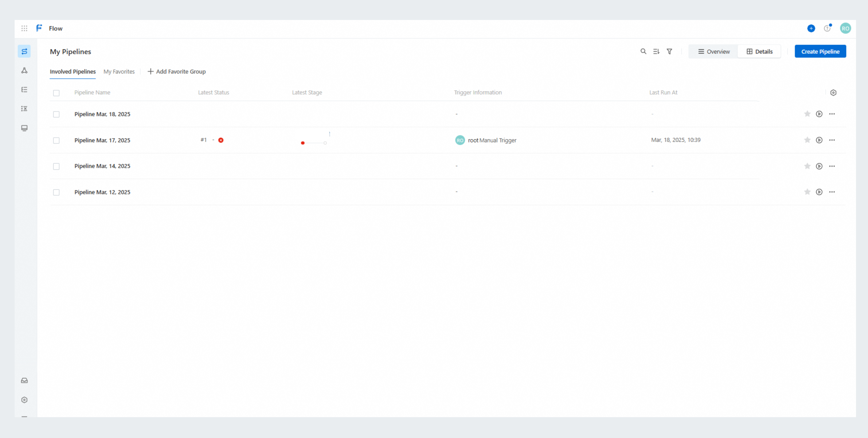868x438 pixels.
Task: Open search in the pipelines toolbar
Action: pyautogui.click(x=643, y=51)
